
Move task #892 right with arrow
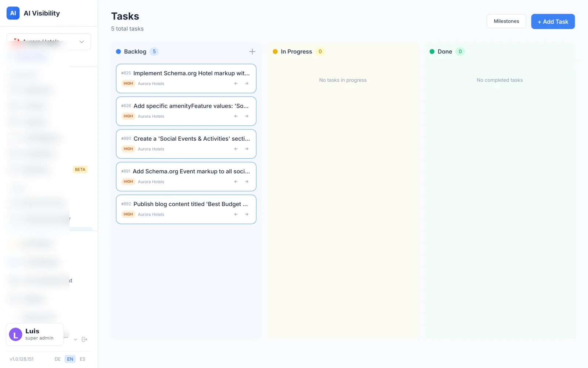click(x=247, y=215)
